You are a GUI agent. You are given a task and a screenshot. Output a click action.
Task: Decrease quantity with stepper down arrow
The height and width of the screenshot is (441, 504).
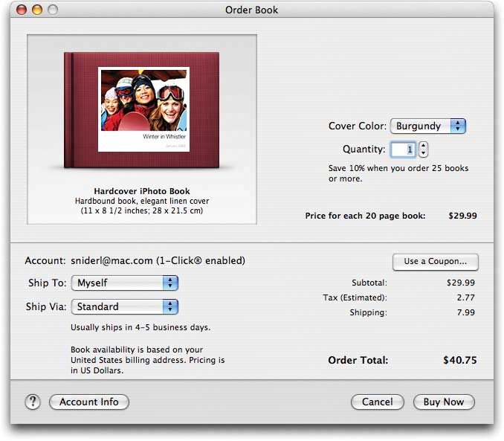[x=423, y=153]
